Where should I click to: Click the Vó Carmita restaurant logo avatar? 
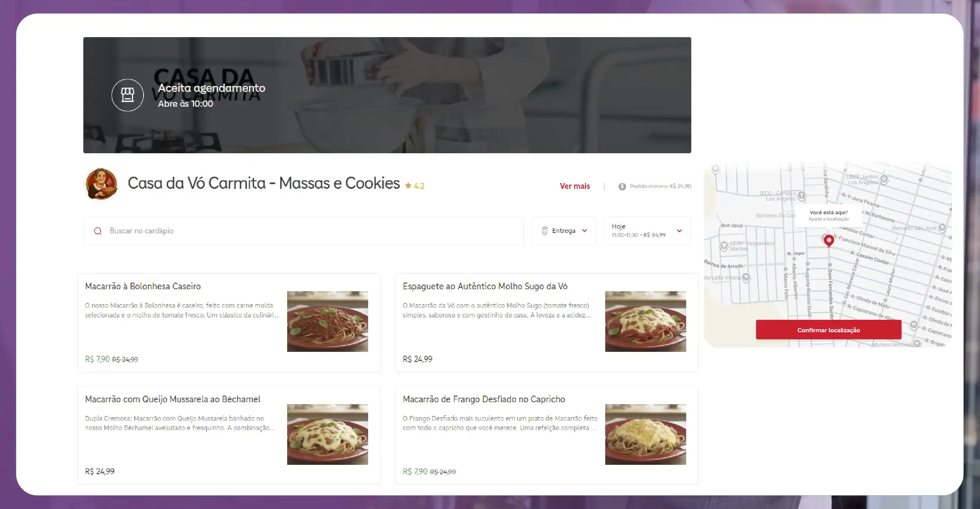[101, 184]
